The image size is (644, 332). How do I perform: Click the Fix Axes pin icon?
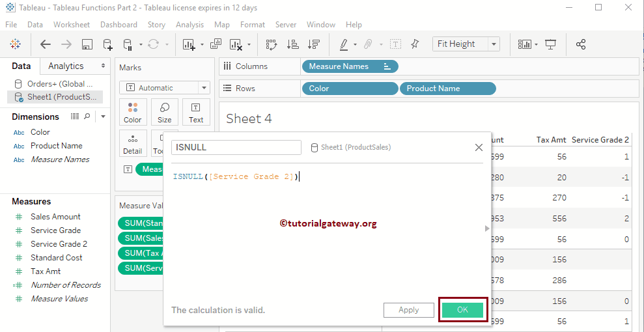point(415,44)
